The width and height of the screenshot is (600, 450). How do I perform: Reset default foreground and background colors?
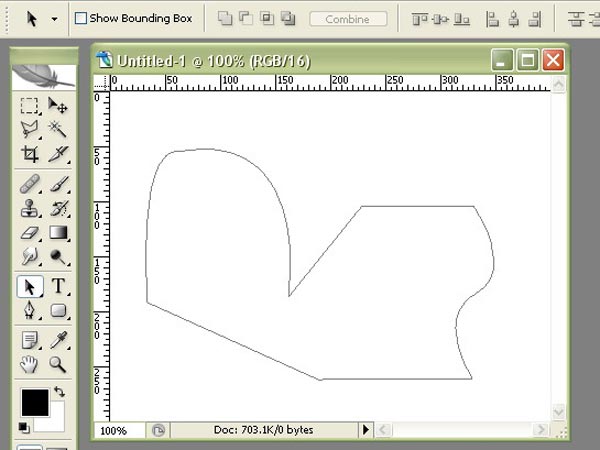tap(24, 428)
